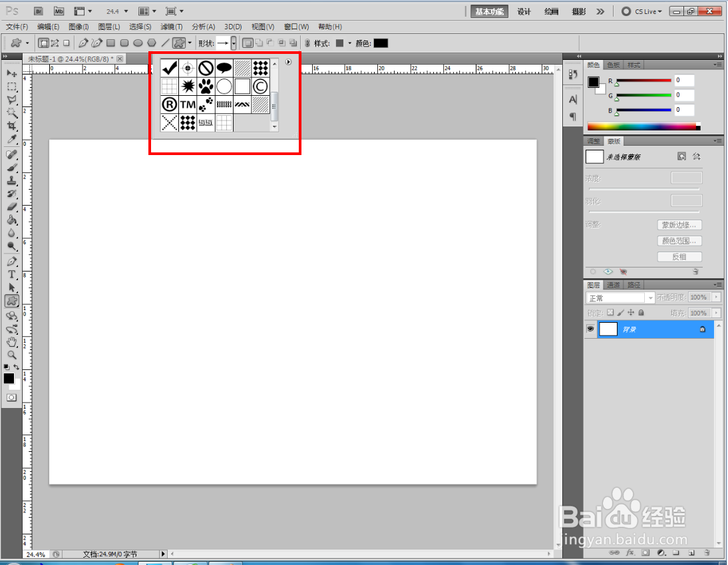The height and width of the screenshot is (565, 728).
Task: Select the Eyedropper tool
Action: point(11,139)
